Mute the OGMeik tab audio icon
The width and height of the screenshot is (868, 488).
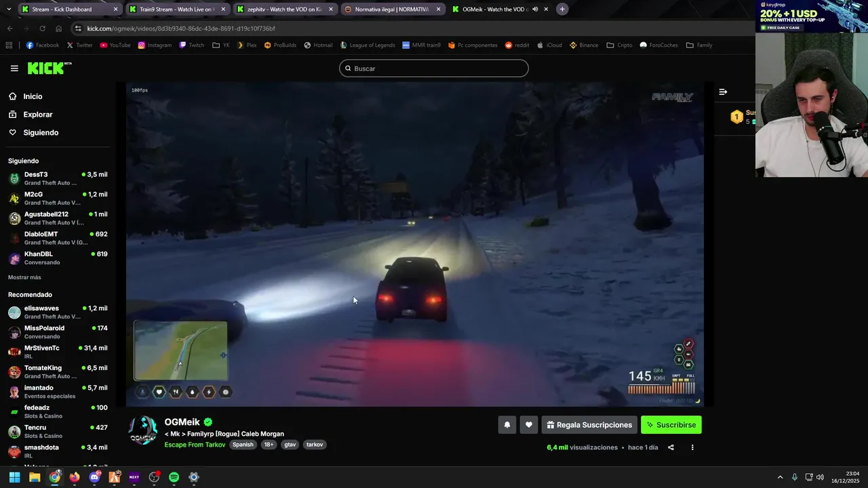coord(535,9)
